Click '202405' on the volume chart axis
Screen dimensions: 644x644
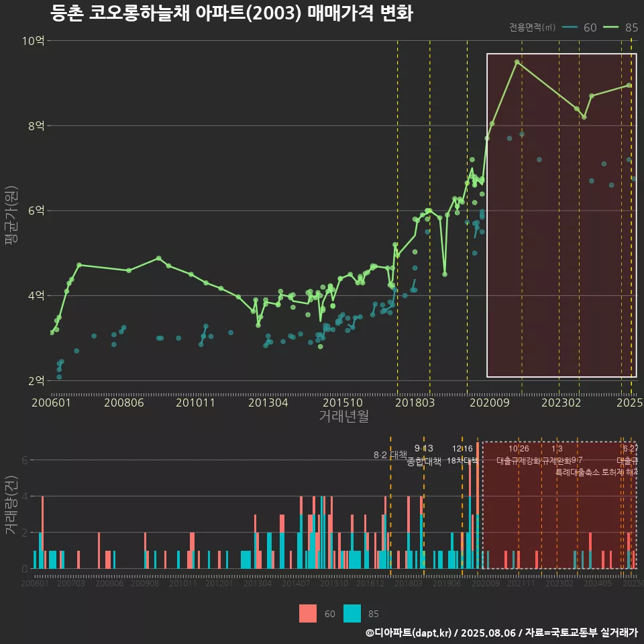click(598, 583)
